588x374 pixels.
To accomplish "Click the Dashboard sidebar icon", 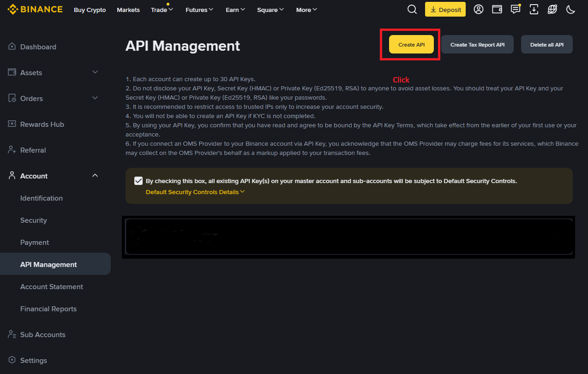I will (12, 47).
